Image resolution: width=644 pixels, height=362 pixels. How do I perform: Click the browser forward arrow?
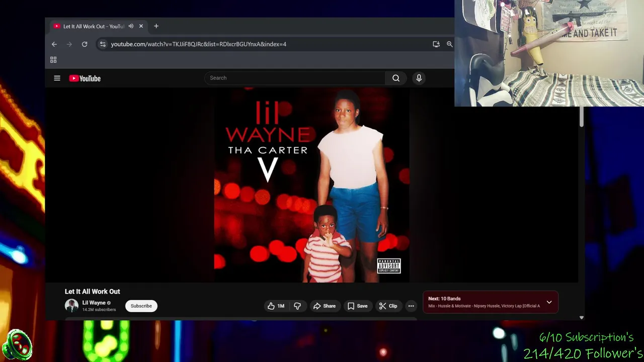pyautogui.click(x=69, y=44)
